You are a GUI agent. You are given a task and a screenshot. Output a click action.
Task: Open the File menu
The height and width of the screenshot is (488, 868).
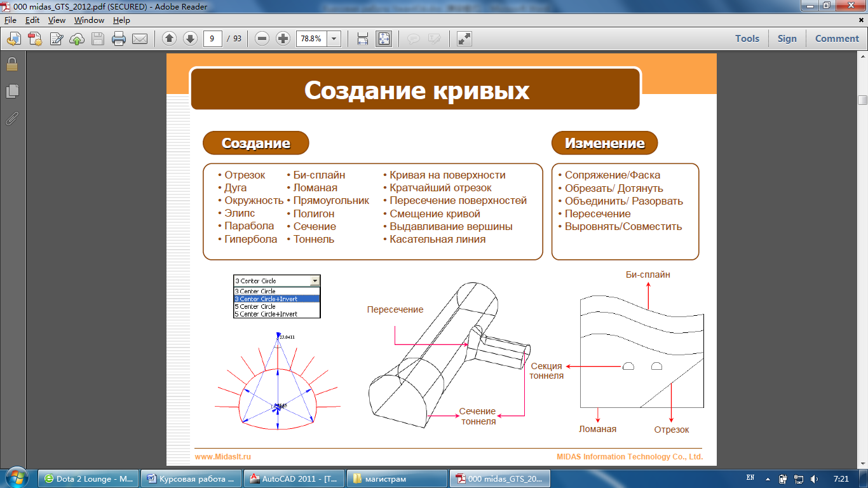pos(10,20)
